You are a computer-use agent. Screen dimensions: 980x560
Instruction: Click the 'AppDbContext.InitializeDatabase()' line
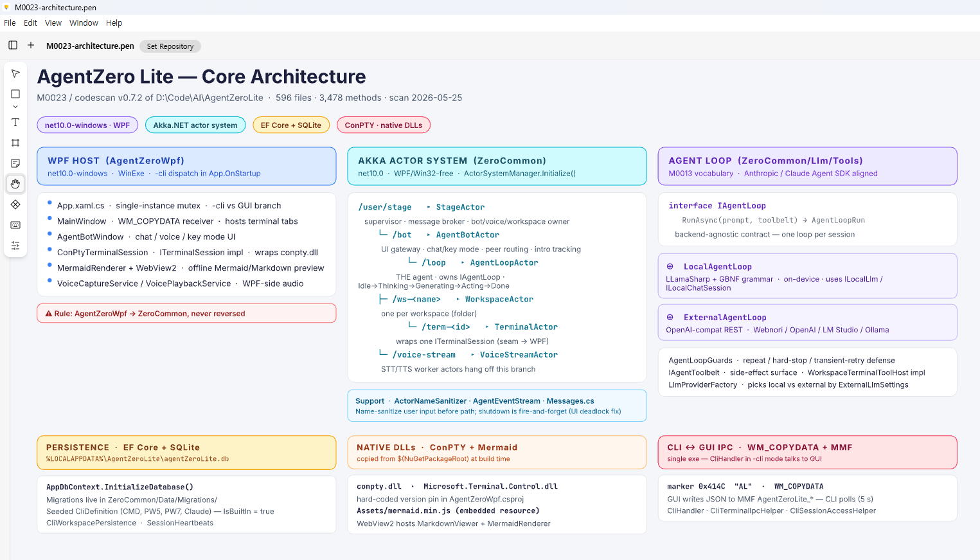[x=120, y=487]
